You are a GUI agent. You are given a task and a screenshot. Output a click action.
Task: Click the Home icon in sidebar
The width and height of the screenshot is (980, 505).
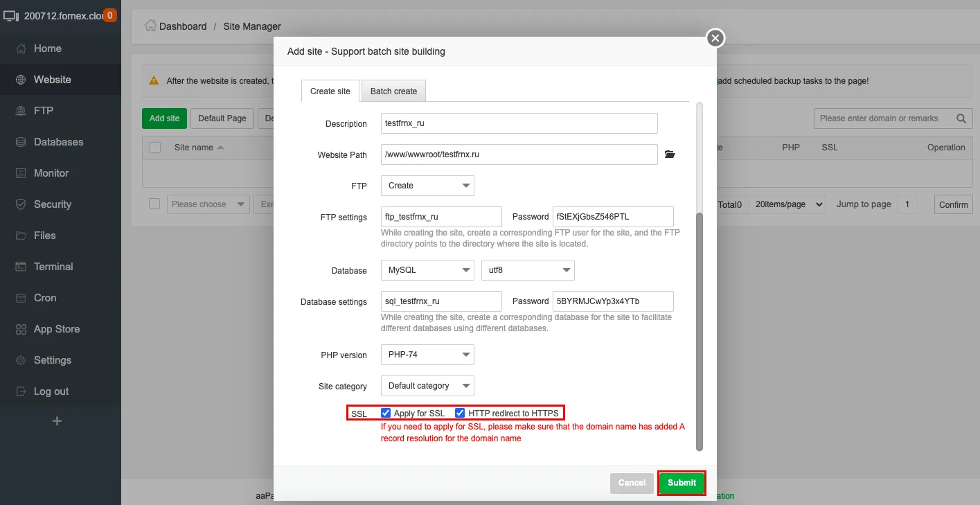[21, 48]
